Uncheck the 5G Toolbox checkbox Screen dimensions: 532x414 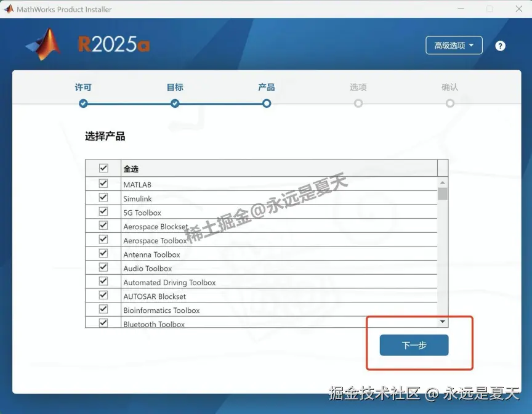click(103, 210)
